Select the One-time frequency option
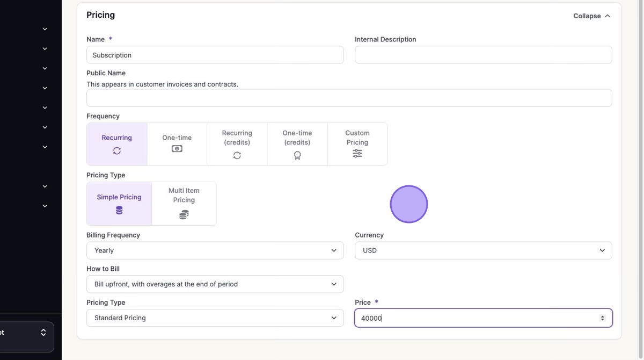This screenshot has width=644, height=360. tap(177, 143)
